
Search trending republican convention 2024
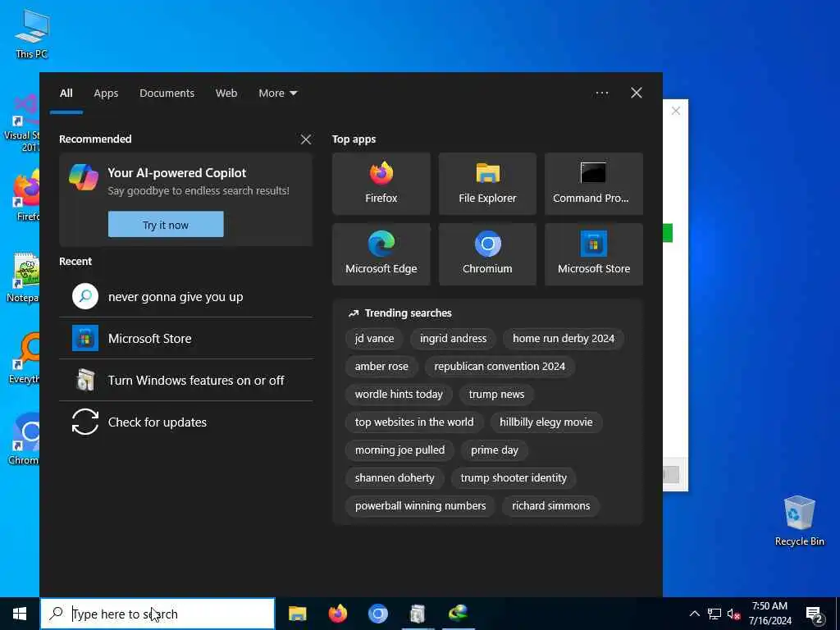[500, 367]
